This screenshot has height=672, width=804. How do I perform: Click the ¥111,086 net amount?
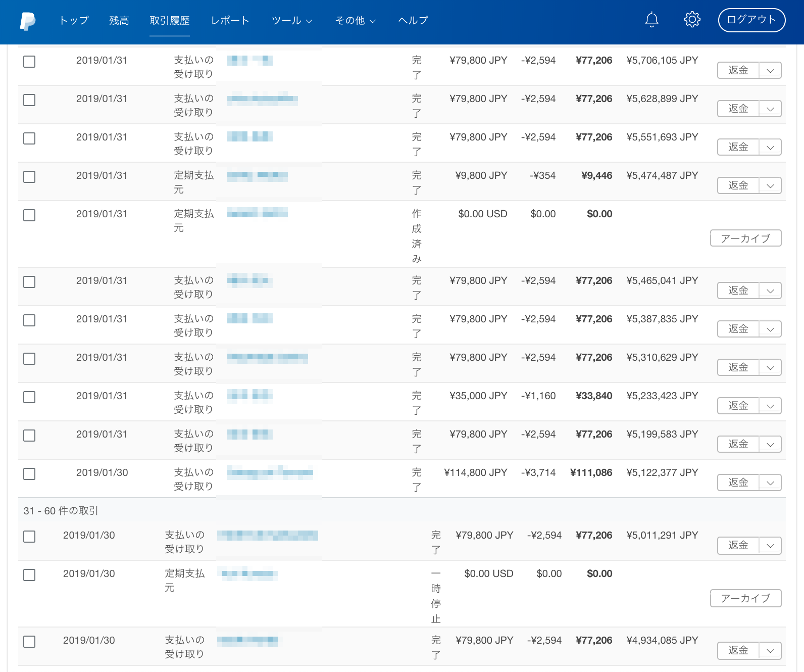(x=591, y=472)
